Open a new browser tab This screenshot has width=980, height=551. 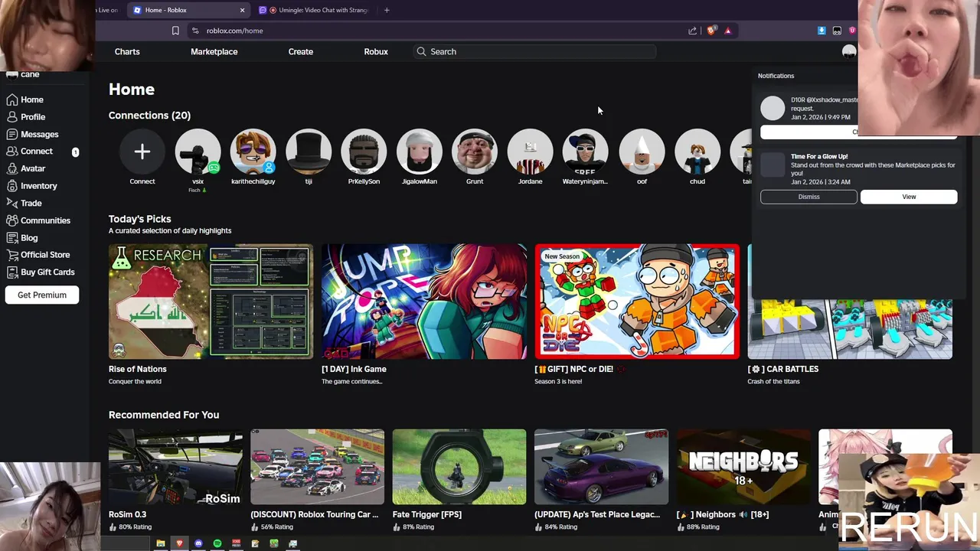click(x=387, y=10)
